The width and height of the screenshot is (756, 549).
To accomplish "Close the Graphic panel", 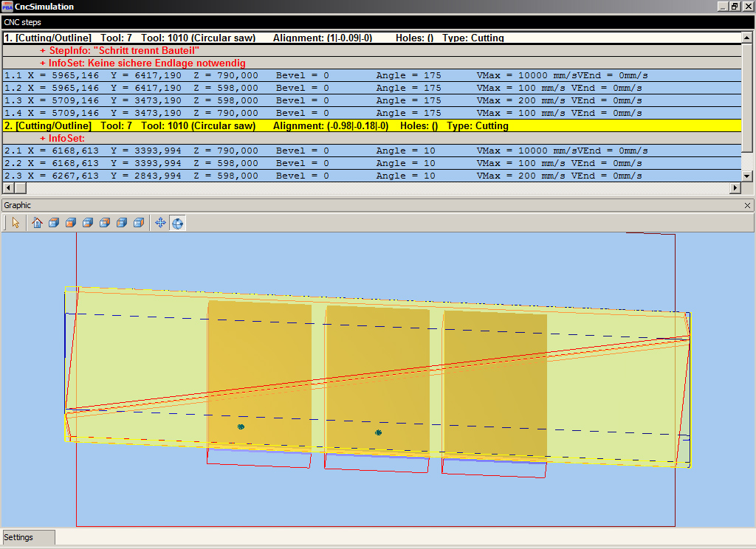I will pyautogui.click(x=747, y=206).
